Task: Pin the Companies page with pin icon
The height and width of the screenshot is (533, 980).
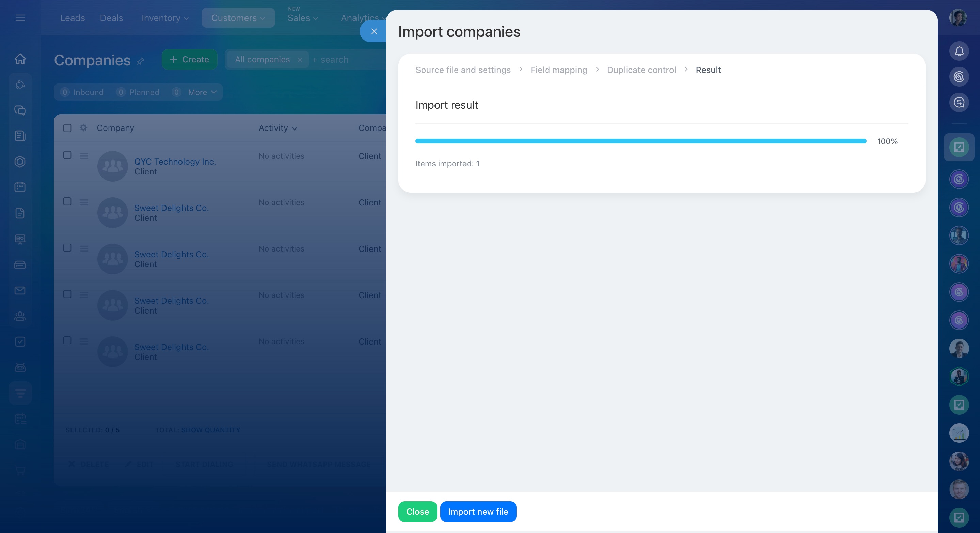Action: point(140,61)
